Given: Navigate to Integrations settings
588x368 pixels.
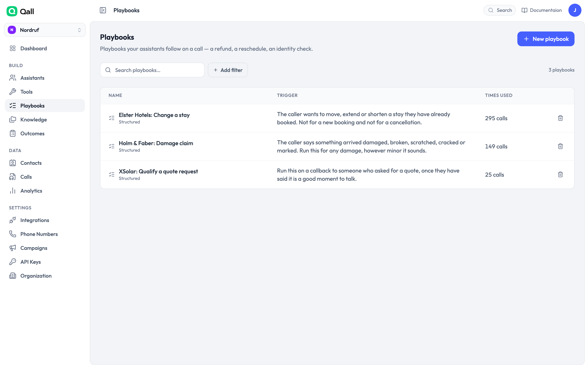Looking at the screenshot, I should tap(45, 220).
